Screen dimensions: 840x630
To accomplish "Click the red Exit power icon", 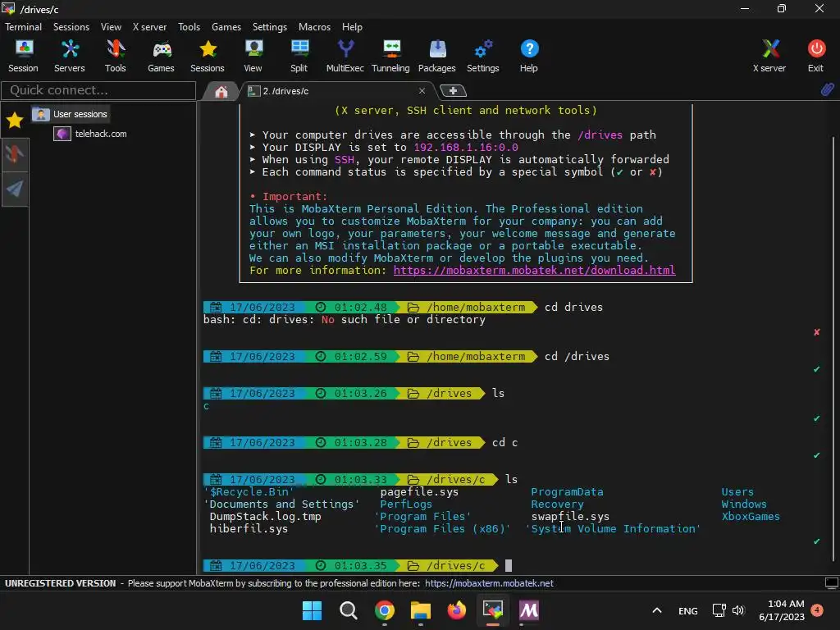I will [816, 56].
